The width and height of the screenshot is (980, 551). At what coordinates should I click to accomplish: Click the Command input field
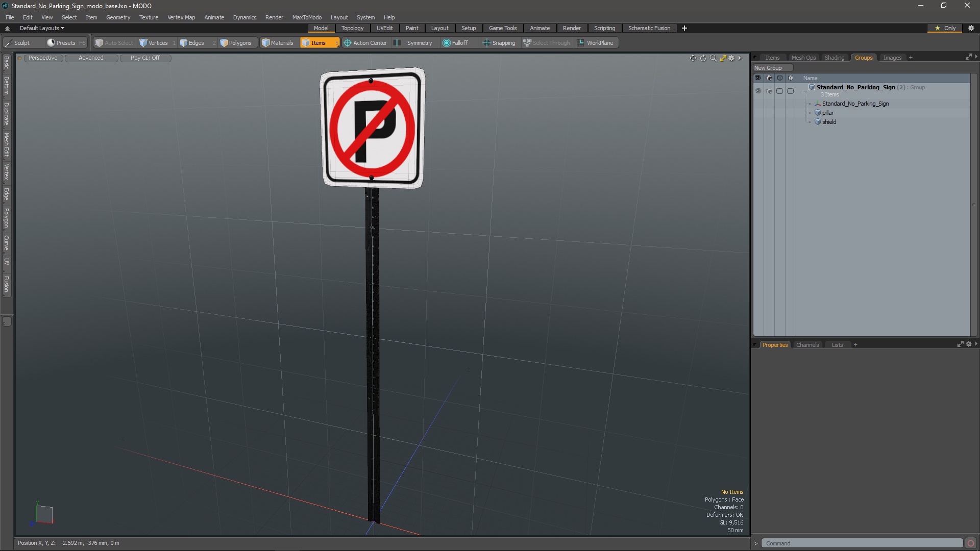point(862,543)
